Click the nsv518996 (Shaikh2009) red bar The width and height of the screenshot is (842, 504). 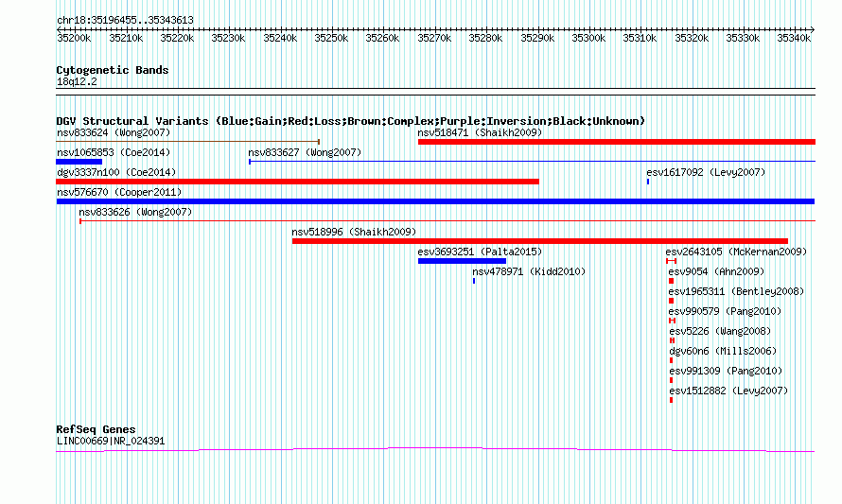tap(540, 241)
